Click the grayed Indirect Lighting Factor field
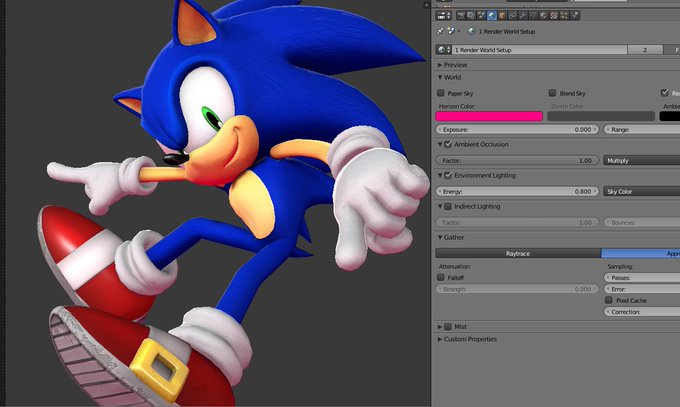 click(517, 222)
